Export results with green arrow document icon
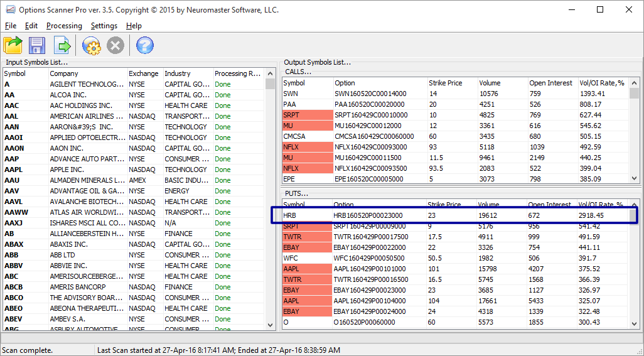This screenshot has width=644, height=356. (62, 45)
